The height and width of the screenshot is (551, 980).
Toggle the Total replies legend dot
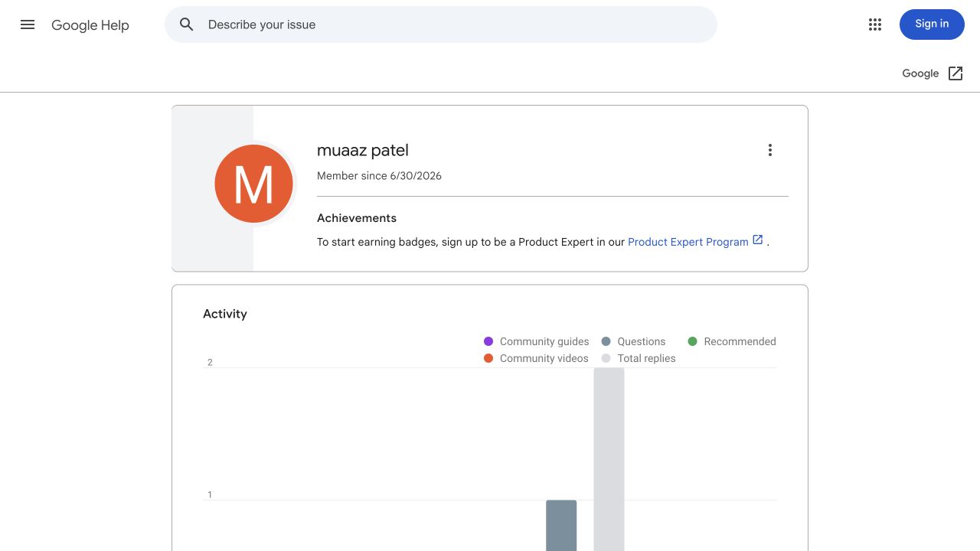coord(606,358)
